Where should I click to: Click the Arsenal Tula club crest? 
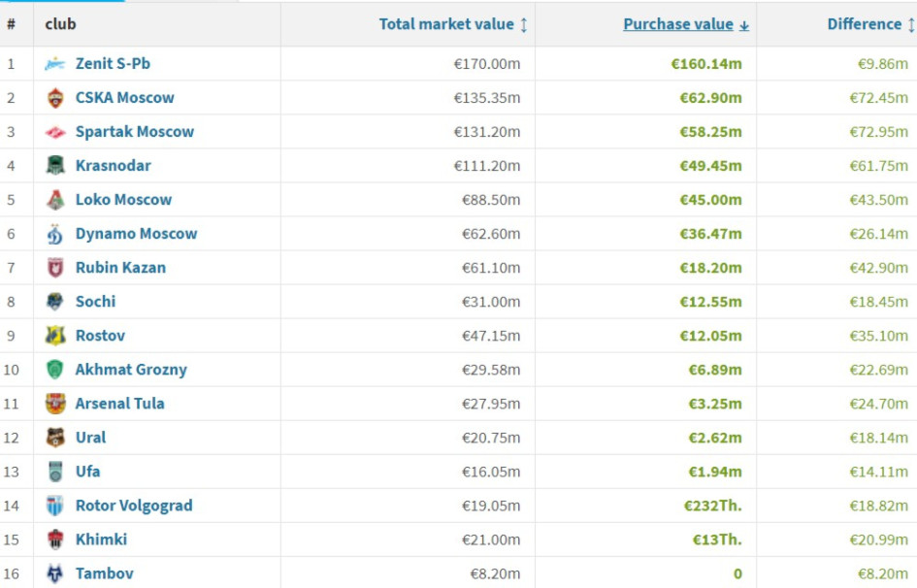coord(55,404)
